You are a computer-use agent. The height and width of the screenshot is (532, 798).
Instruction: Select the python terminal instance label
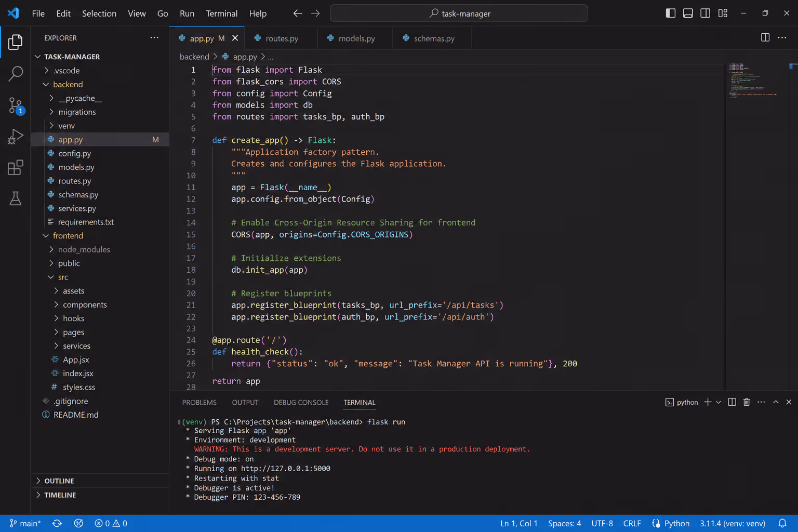click(682, 402)
